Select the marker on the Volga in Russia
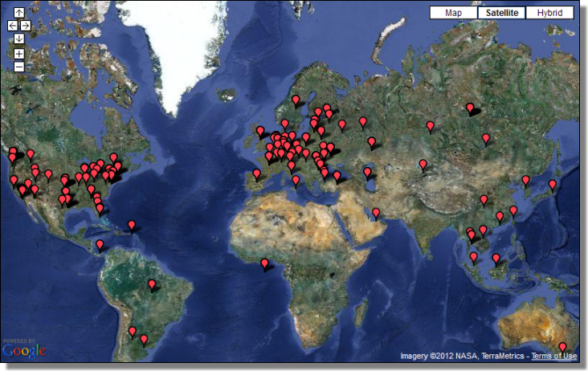588x371 pixels. pos(372,143)
